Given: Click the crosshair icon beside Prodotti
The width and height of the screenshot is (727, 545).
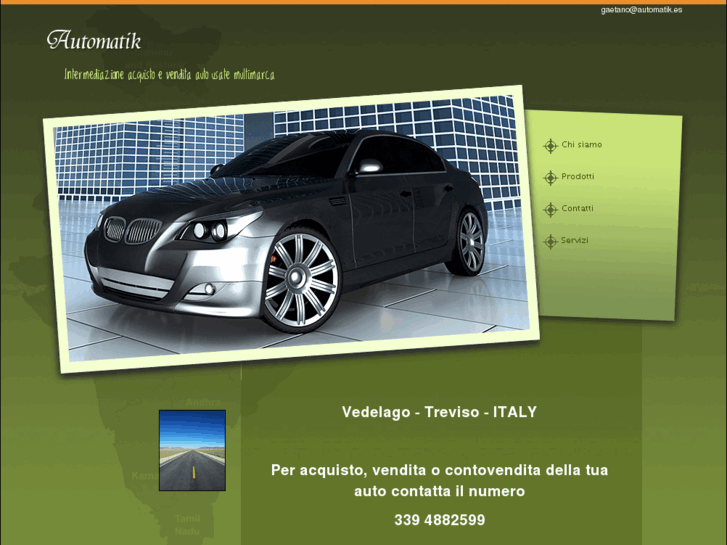Looking at the screenshot, I should tap(550, 178).
